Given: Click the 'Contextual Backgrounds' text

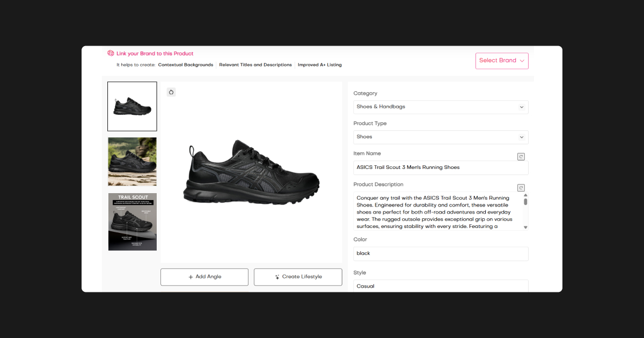Looking at the screenshot, I should coord(186,65).
